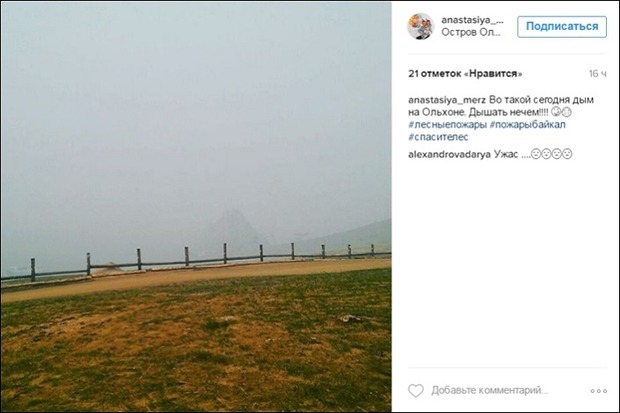Click the smoky Olkhon landscape photo

[196, 206]
